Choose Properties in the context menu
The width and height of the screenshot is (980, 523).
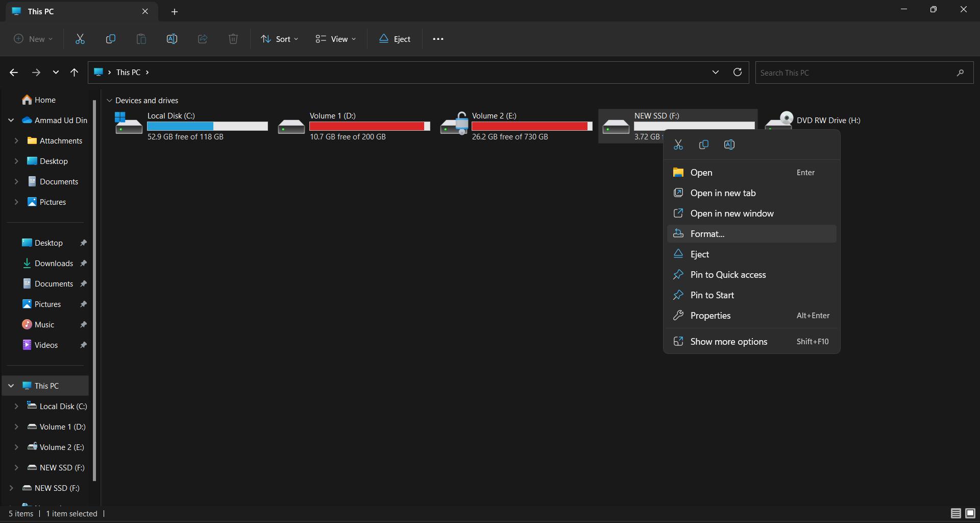710,316
